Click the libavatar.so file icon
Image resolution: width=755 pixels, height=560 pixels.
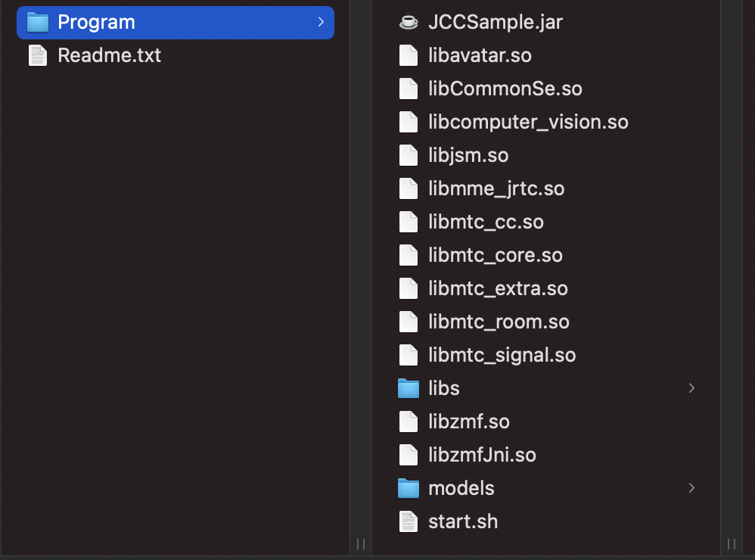(x=409, y=55)
